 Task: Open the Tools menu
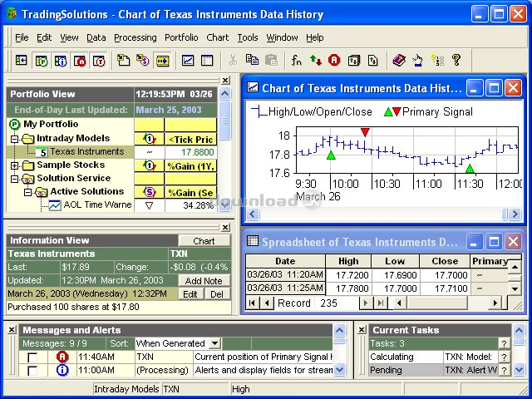click(248, 37)
